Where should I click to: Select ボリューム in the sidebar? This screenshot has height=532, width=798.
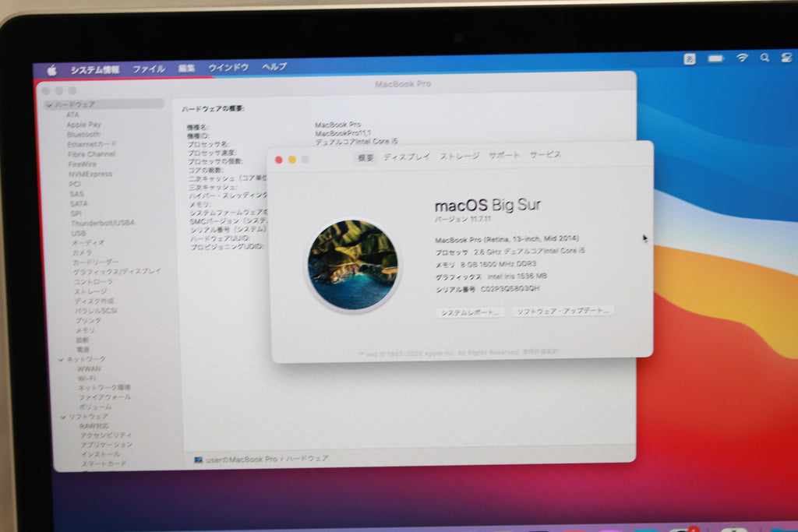pyautogui.click(x=95, y=407)
